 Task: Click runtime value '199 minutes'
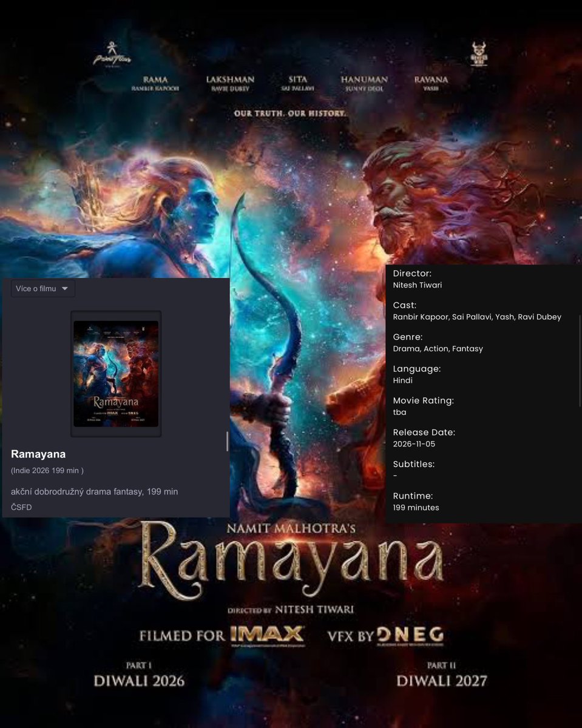(x=416, y=508)
